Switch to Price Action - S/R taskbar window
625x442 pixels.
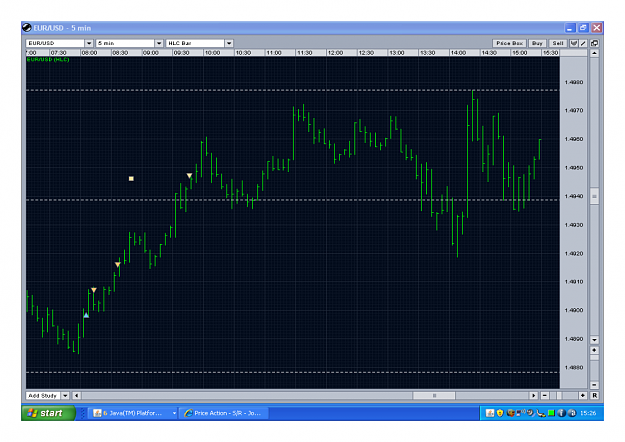pos(223,413)
